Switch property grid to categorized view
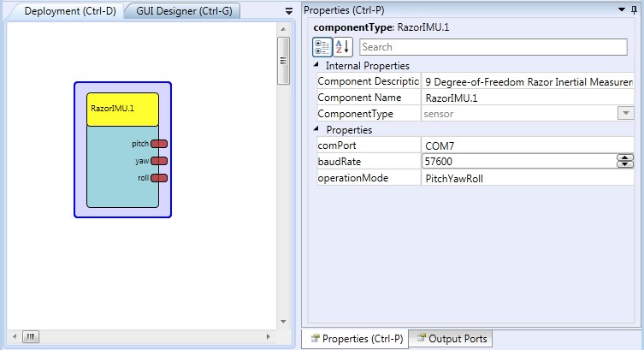The height and width of the screenshot is (350, 644). coord(322,47)
